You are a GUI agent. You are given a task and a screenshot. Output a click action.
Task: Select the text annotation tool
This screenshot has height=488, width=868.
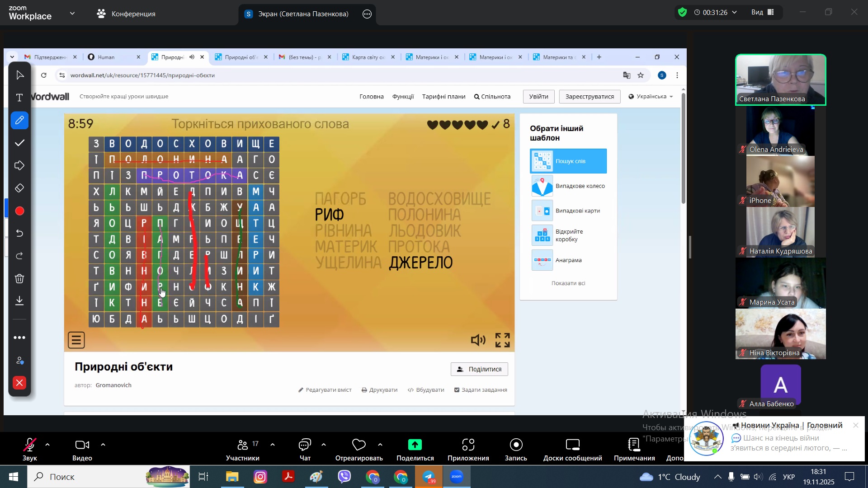coord(19,98)
